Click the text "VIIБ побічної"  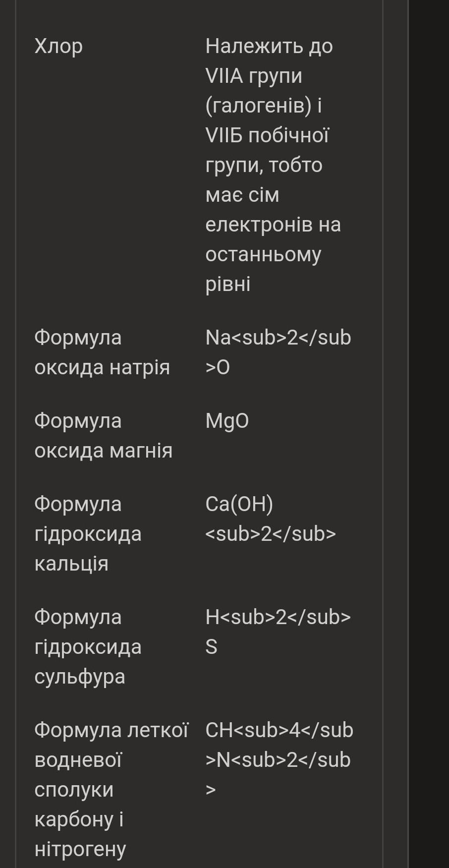pyautogui.click(x=267, y=135)
